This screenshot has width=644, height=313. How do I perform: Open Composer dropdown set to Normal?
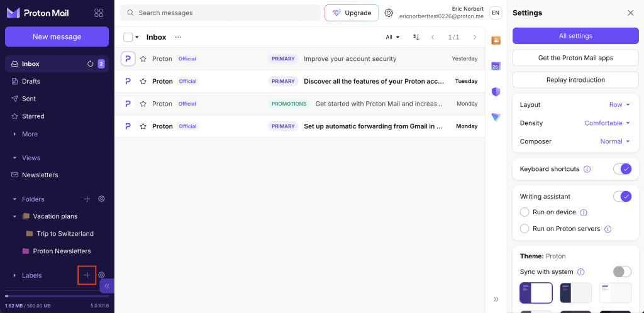(615, 141)
